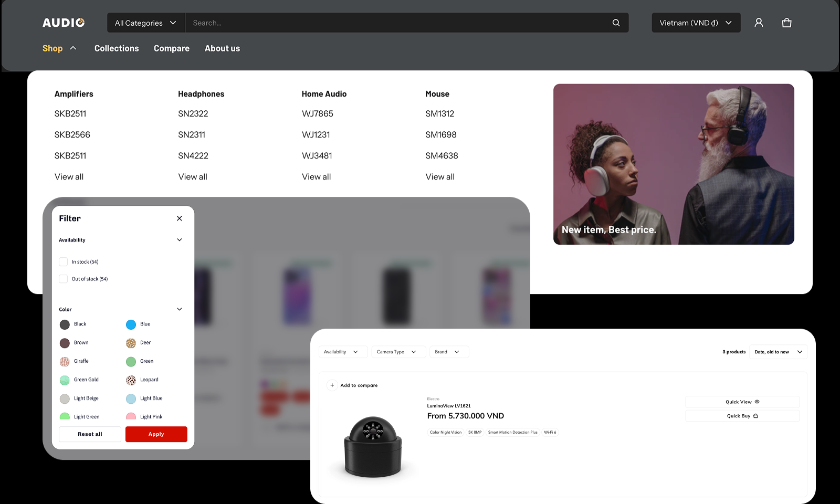This screenshot has width=840, height=504.
Task: Close the Filter panel with X
Action: pos(180,218)
